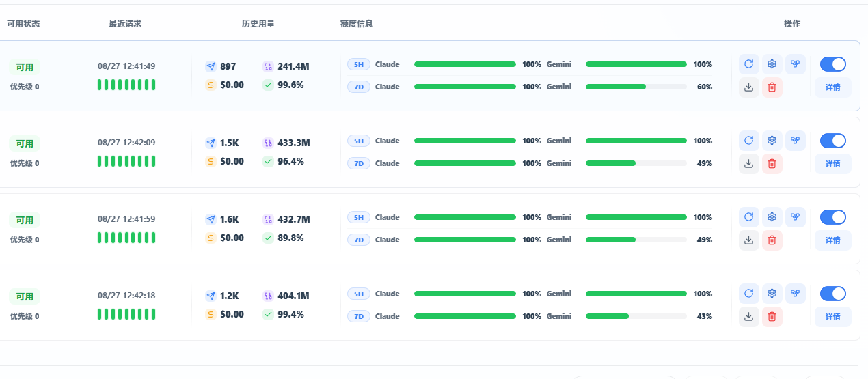Screen dimensions: 868x379
Task: Click the Gemini 7D bar showing 43%
Action: click(x=636, y=316)
